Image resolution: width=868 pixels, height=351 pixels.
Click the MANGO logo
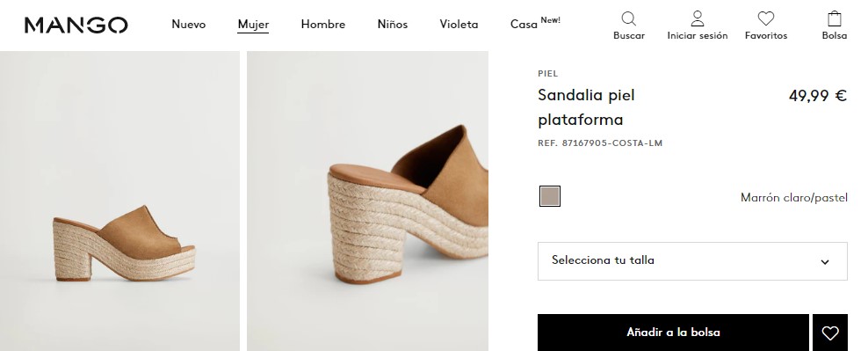point(76,25)
